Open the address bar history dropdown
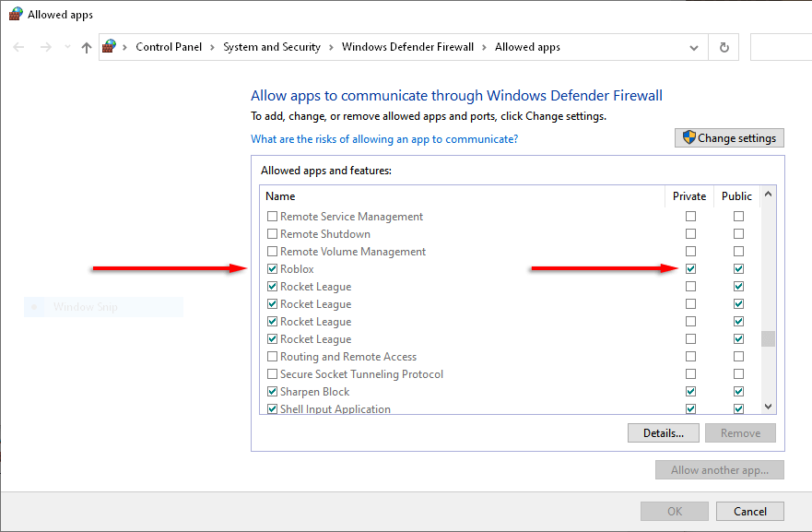812x532 pixels. (x=694, y=47)
